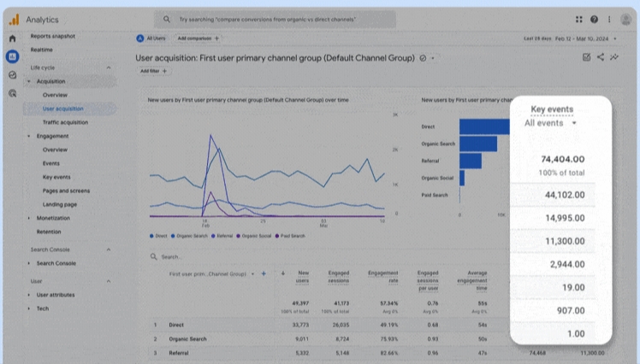This screenshot has width=640, height=364.
Task: Open the Advertising icon in left rail
Action: pyautogui.click(x=12, y=93)
